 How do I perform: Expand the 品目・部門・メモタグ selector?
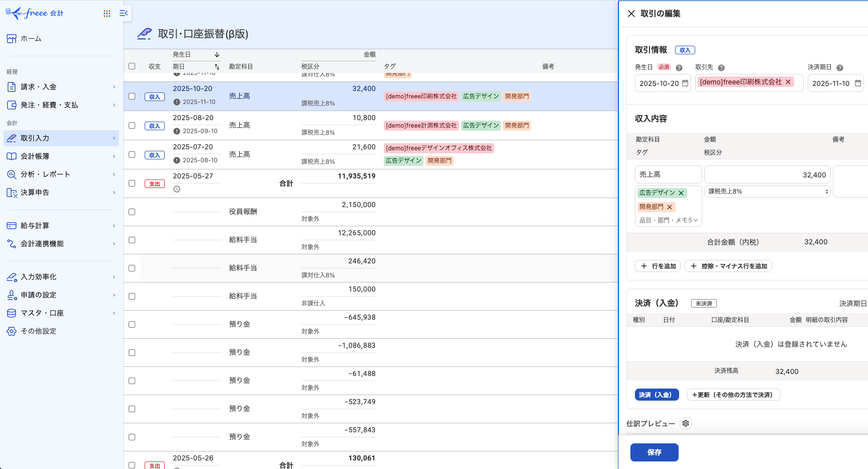pyautogui.click(x=668, y=220)
